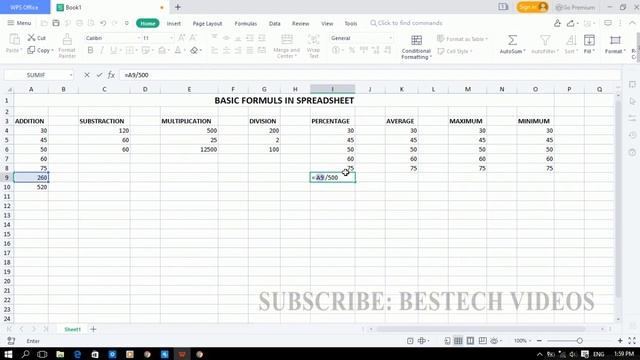Open the Menu hamburger button
Viewport: 640px width, 360px height.
pos(19,23)
